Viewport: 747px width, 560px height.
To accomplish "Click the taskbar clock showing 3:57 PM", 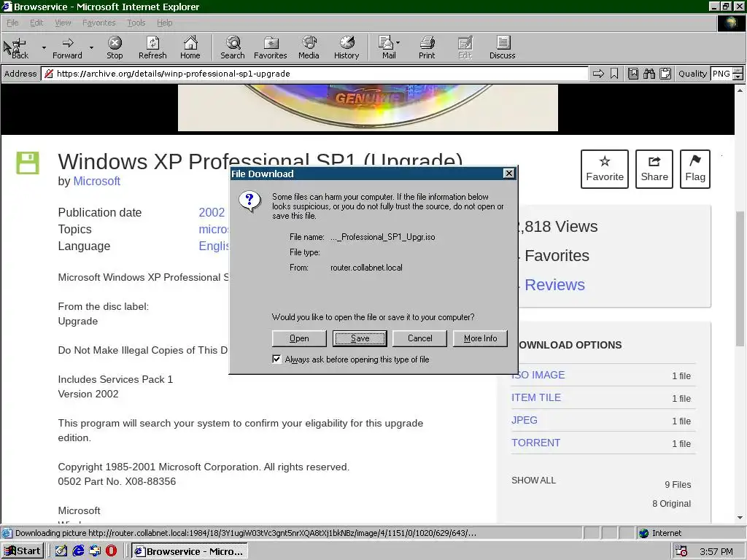I will tap(716, 551).
